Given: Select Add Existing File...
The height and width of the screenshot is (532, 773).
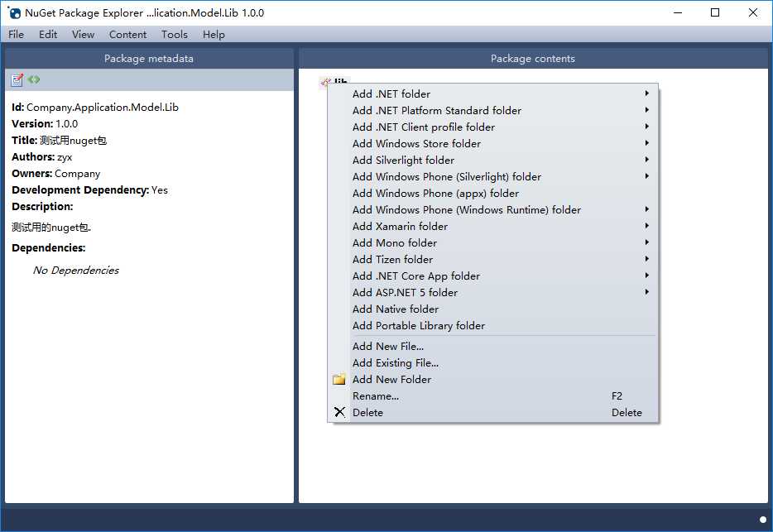Looking at the screenshot, I should click(493, 362).
